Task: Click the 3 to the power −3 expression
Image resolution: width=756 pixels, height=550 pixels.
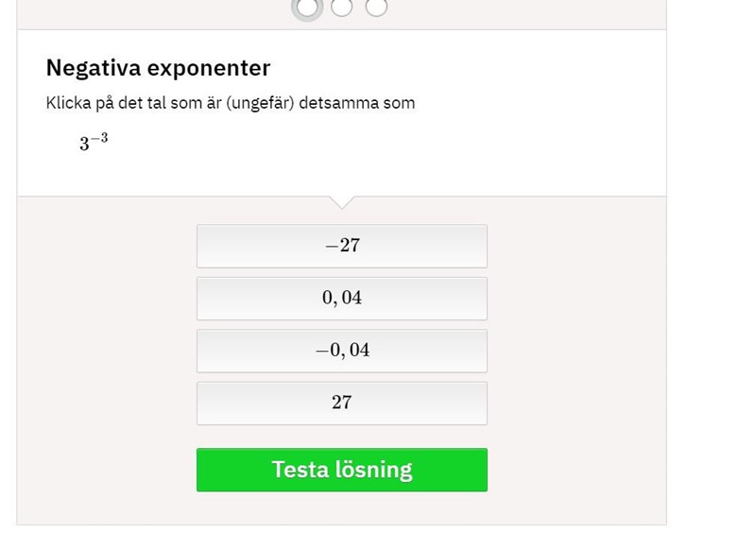Action: (x=94, y=143)
